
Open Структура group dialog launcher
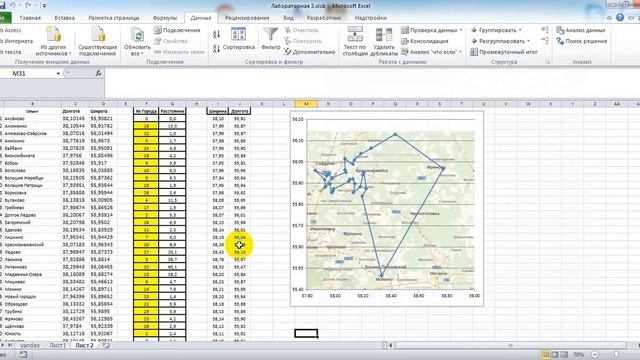tap(548, 62)
